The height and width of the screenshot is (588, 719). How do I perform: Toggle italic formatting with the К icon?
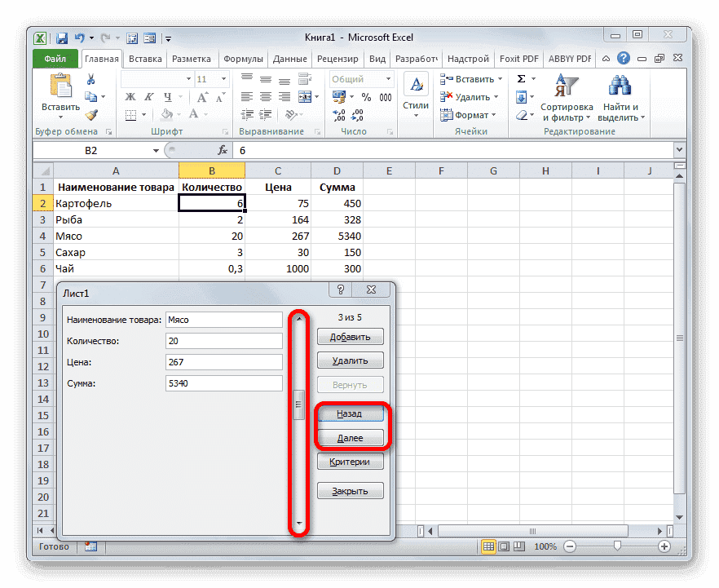pos(150,95)
